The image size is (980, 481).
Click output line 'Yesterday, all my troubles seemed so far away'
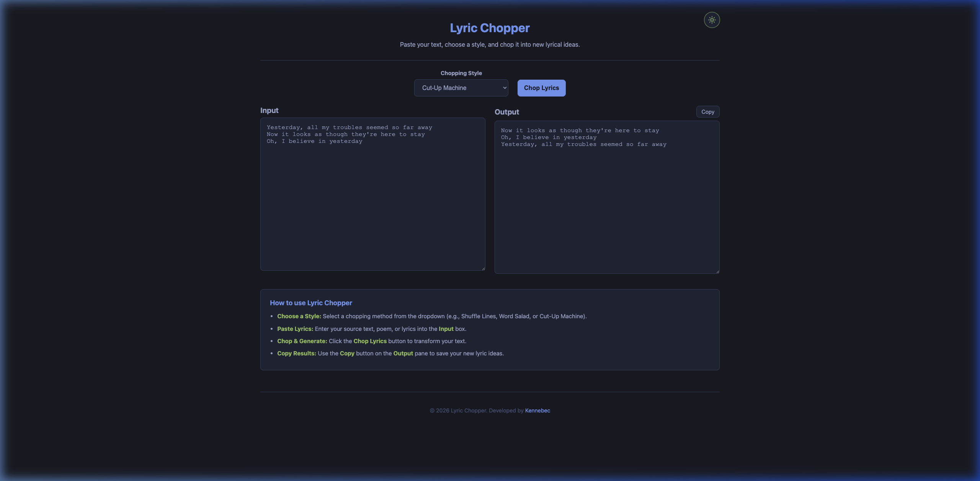click(583, 144)
